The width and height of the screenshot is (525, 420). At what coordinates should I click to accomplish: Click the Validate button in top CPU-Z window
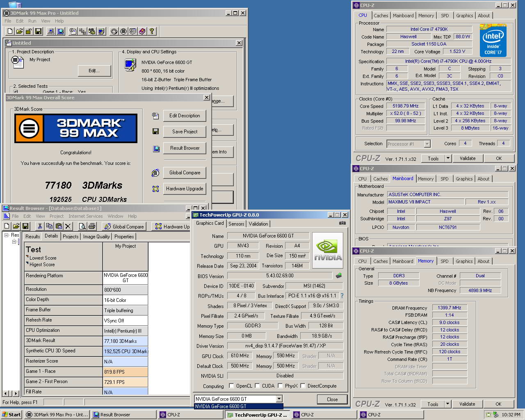468,158
